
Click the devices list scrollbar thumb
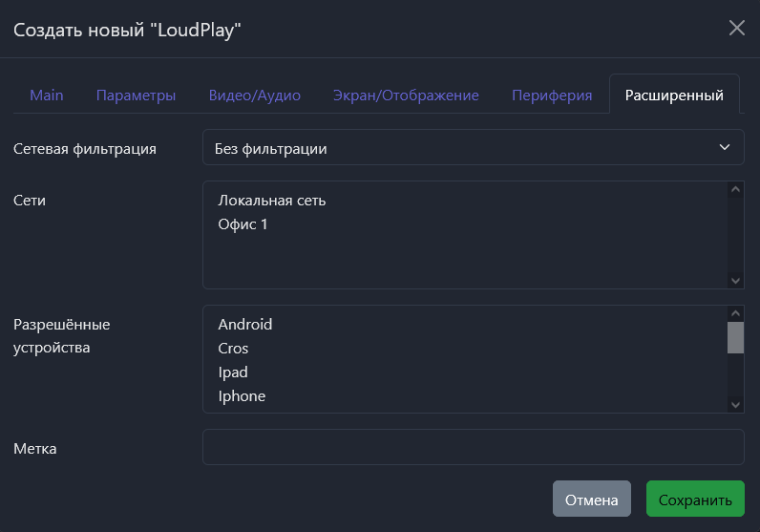(x=735, y=337)
